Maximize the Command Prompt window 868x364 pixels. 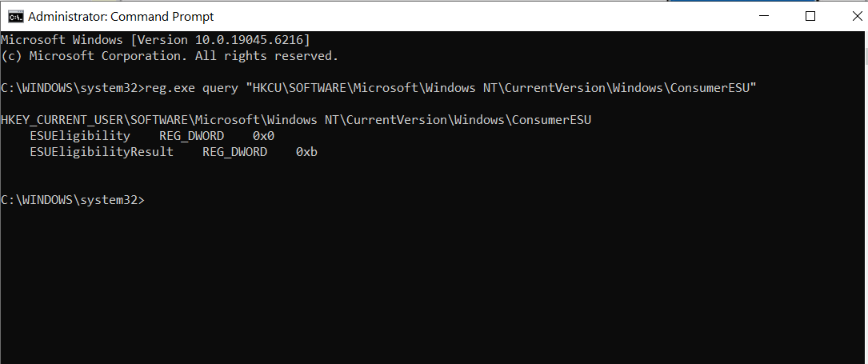(x=810, y=16)
